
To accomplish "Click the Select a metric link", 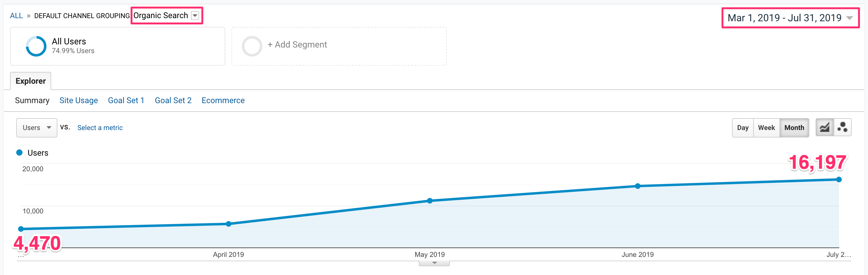I will coord(100,128).
